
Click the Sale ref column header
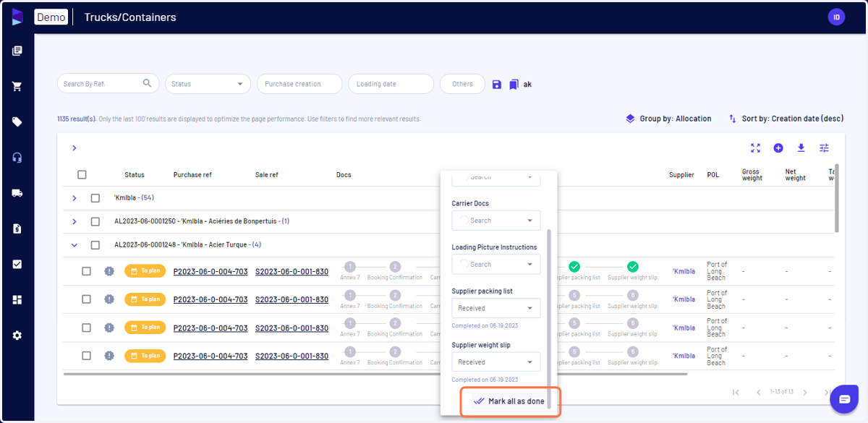(267, 175)
